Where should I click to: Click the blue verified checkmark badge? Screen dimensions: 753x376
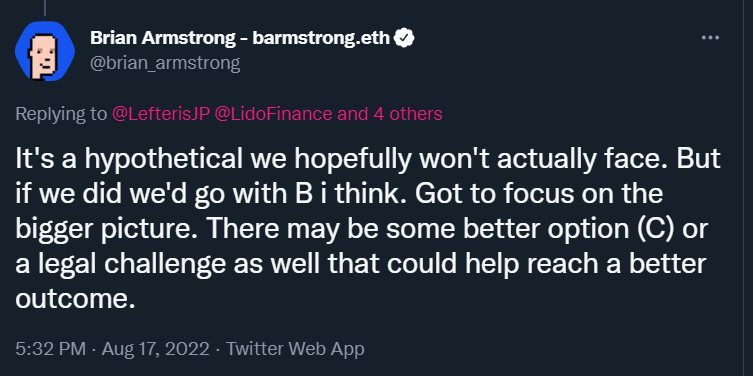(404, 38)
